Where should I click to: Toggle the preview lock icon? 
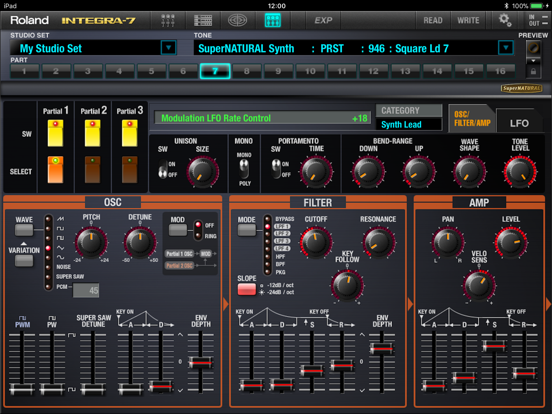[533, 71]
